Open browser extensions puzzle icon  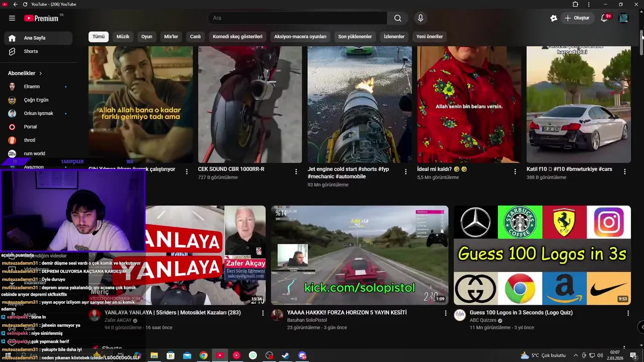click(x=576, y=4)
